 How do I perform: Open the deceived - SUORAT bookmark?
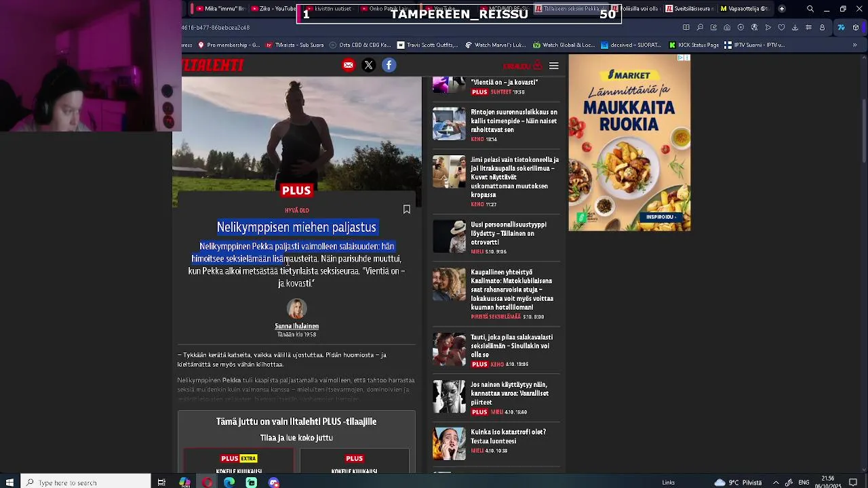click(x=631, y=45)
